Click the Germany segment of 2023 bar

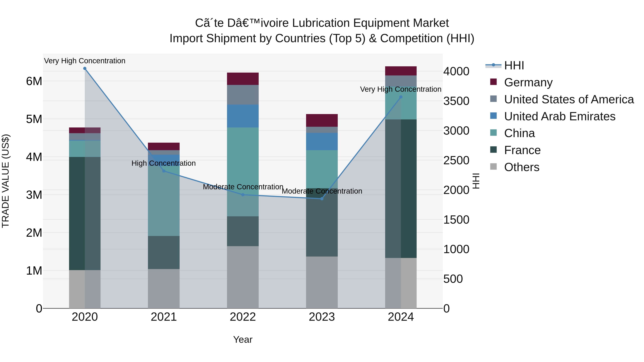click(322, 120)
